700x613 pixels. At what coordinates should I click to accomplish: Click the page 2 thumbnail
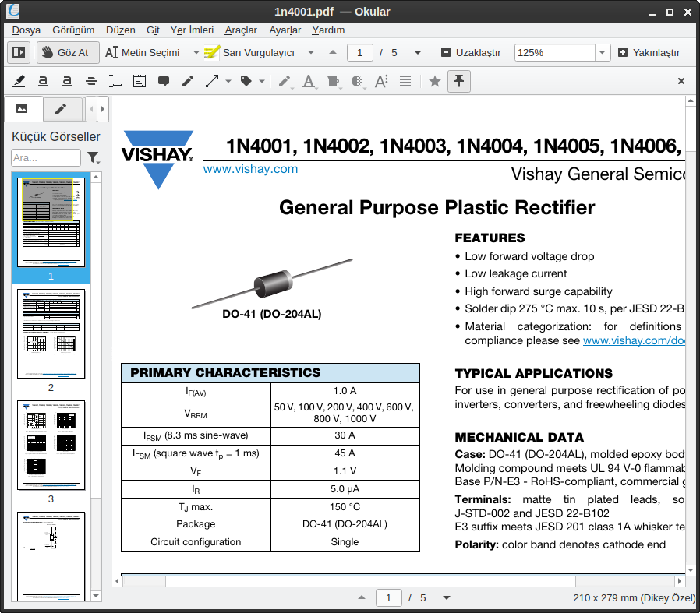51,334
